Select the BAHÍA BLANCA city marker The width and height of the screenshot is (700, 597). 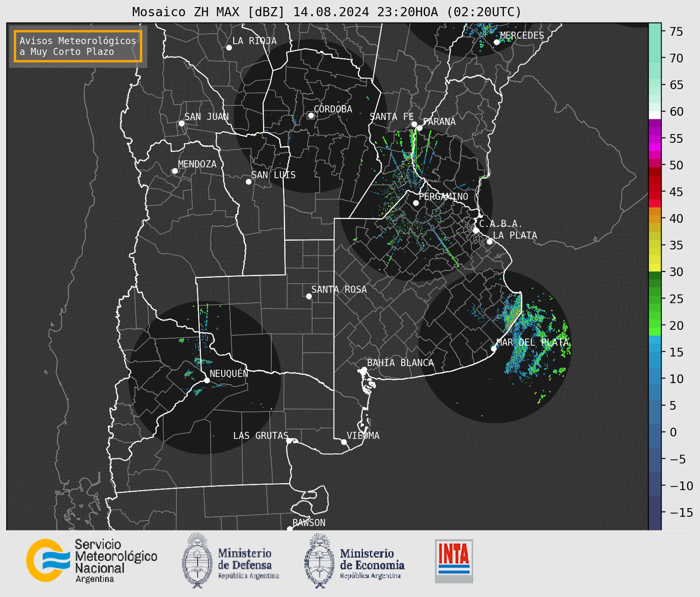364,369
